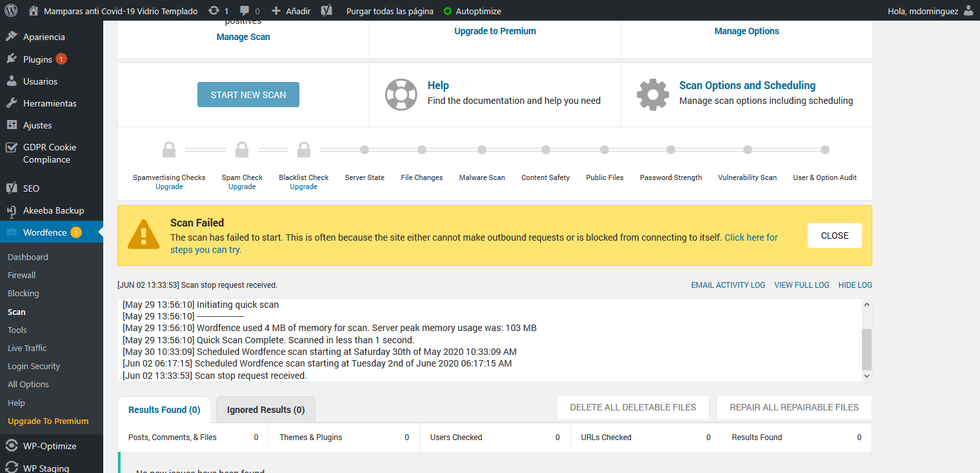980x473 pixels.
Task: Click the Apariencia brush icon
Action: coord(12,37)
